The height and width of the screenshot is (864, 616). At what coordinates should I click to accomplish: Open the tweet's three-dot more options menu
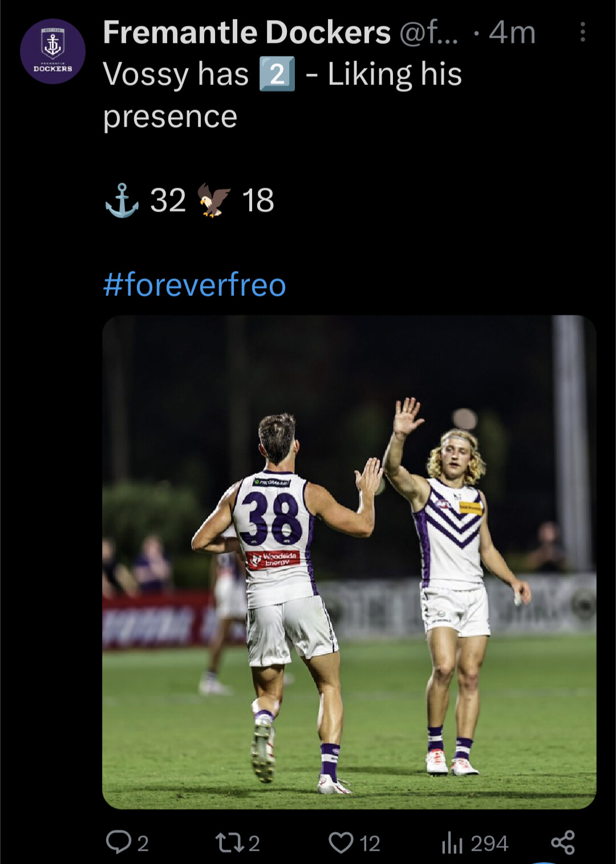pyautogui.click(x=582, y=32)
